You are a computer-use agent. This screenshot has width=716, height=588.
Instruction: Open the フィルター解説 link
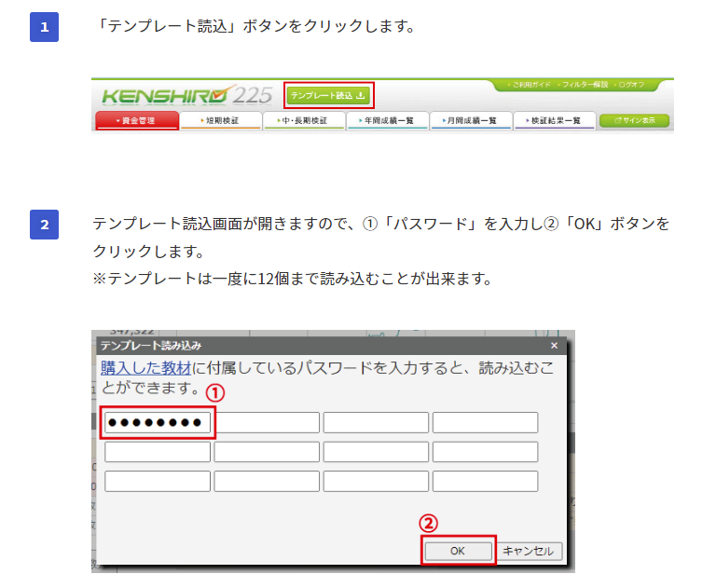point(584,84)
